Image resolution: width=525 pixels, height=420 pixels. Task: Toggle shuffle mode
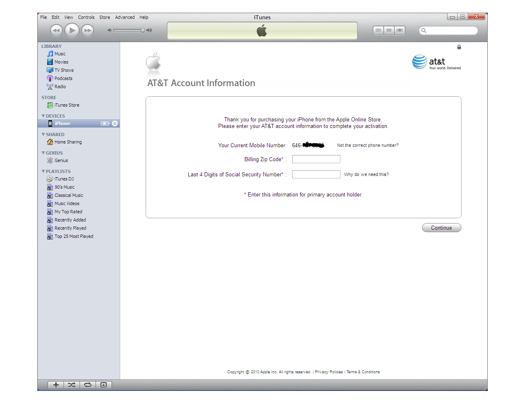click(x=72, y=385)
